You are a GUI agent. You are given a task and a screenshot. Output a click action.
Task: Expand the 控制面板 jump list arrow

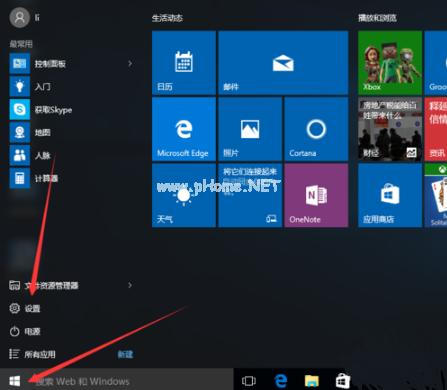pos(130,63)
